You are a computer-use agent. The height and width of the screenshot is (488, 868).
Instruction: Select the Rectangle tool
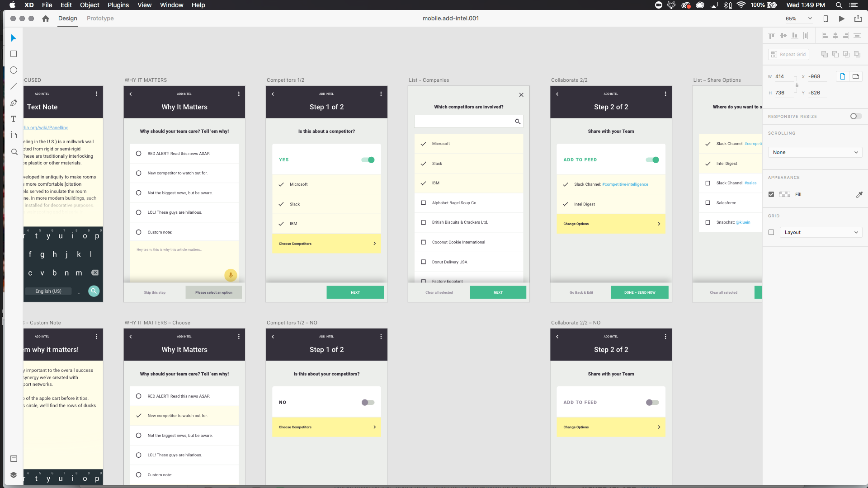[14, 54]
